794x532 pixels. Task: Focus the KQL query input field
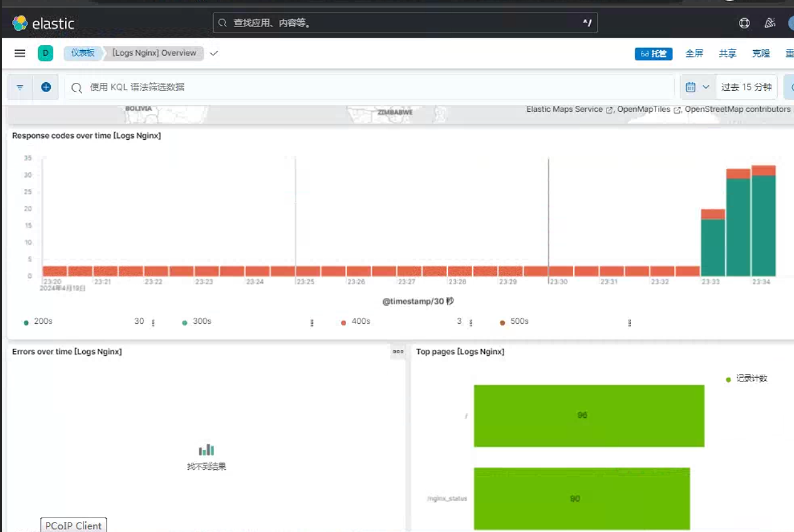point(370,87)
